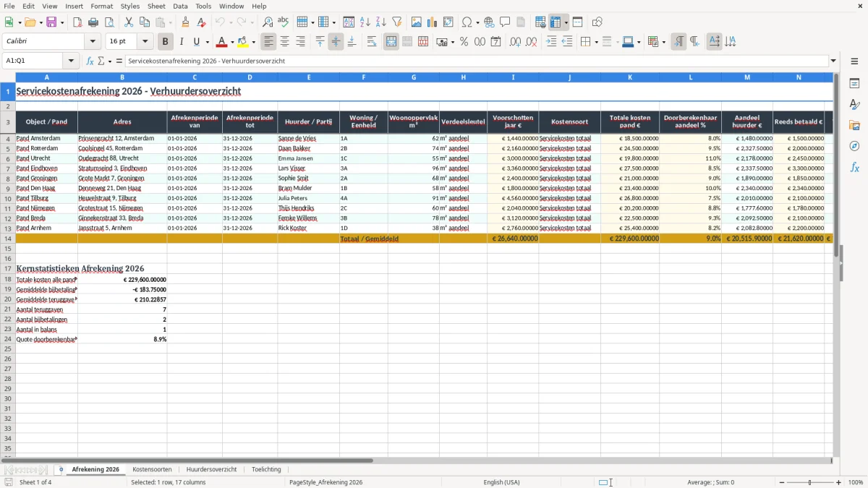Image resolution: width=868 pixels, height=488 pixels.
Task: Run the spelling check icon
Action: point(284,22)
